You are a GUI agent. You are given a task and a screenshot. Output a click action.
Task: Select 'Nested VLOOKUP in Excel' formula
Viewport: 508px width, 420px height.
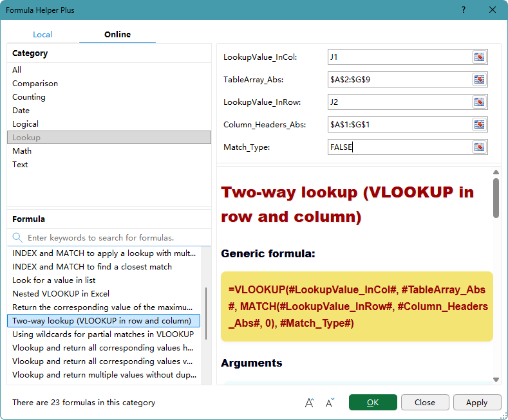pyautogui.click(x=104, y=294)
